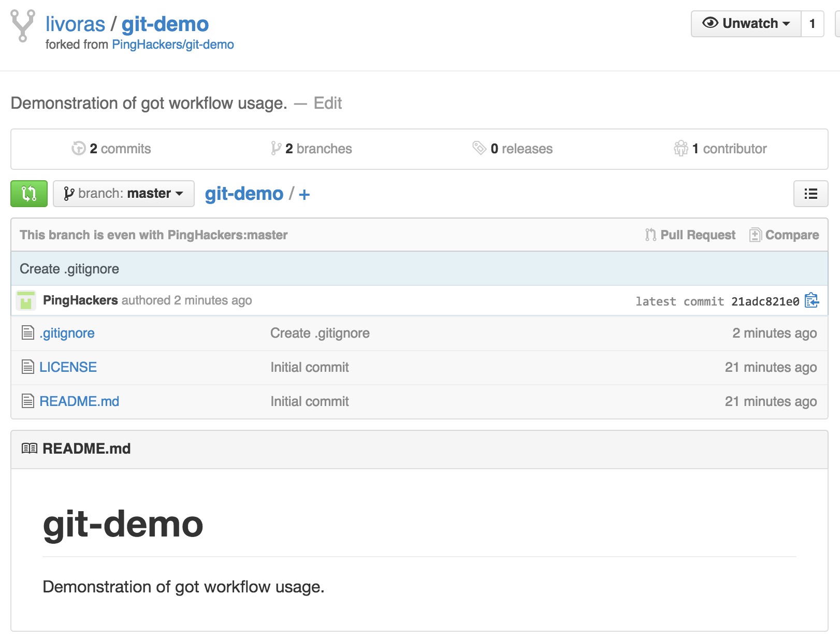Click the branches fork icon
This screenshot has height=638, width=840.
(276, 149)
